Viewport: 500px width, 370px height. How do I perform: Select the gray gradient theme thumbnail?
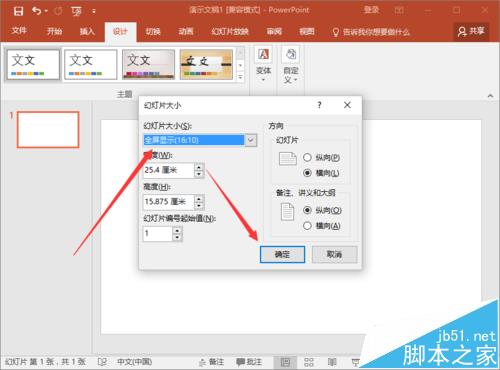click(148, 64)
